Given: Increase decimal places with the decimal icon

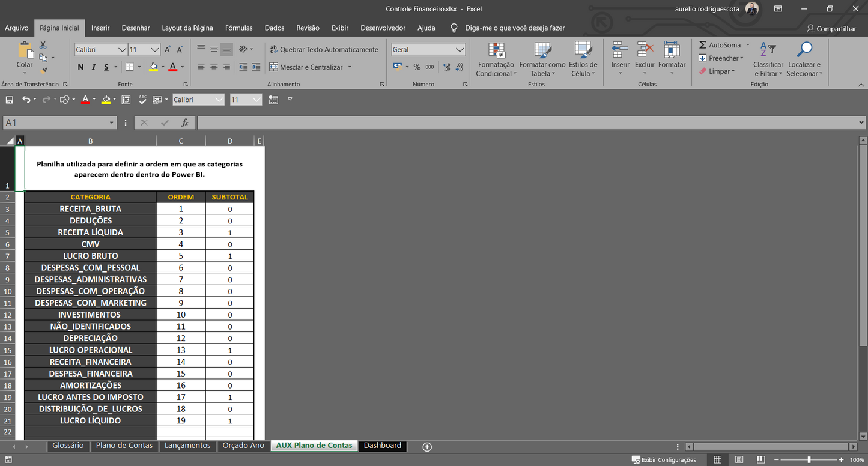Looking at the screenshot, I should (x=446, y=67).
